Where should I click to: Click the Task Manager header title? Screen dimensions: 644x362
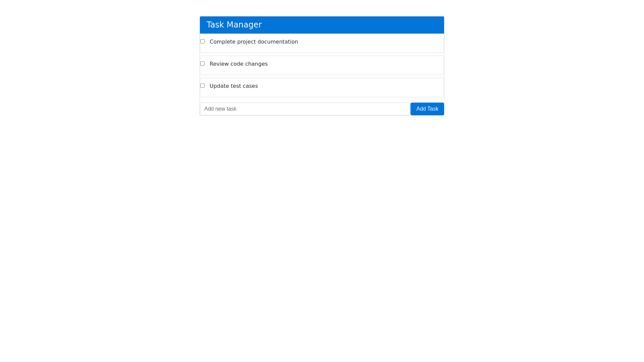(x=234, y=25)
